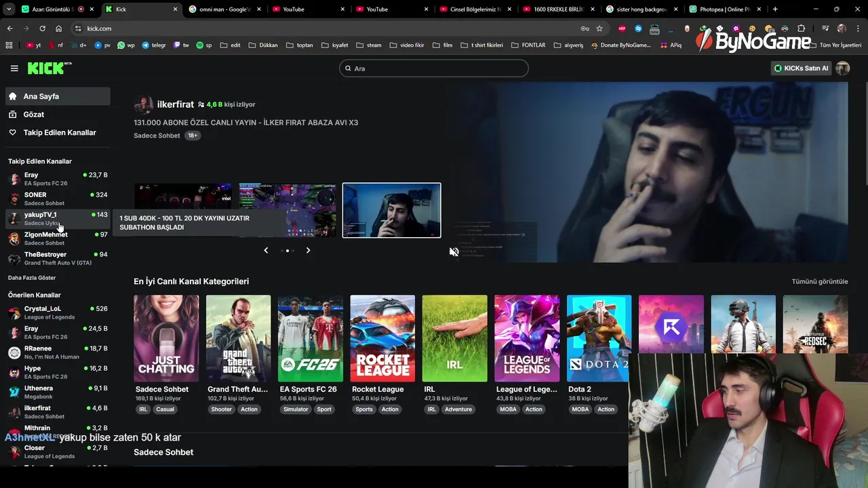
Task: Expand the t shirt fikirleri bookmark folder
Action: [x=481, y=45]
